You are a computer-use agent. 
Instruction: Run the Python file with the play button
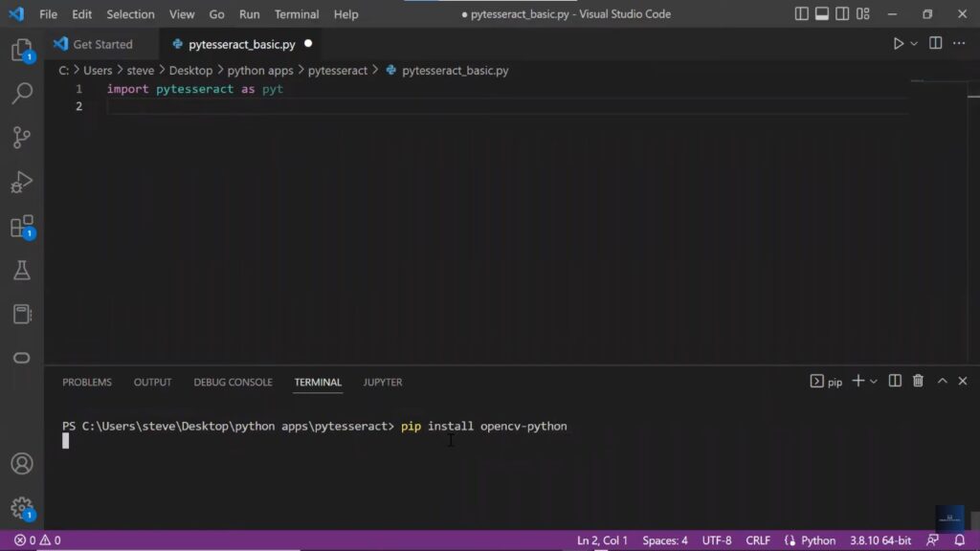[898, 44]
